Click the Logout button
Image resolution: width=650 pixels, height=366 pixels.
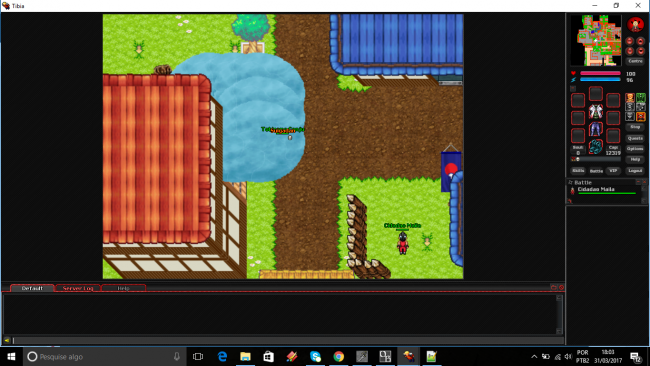click(635, 171)
